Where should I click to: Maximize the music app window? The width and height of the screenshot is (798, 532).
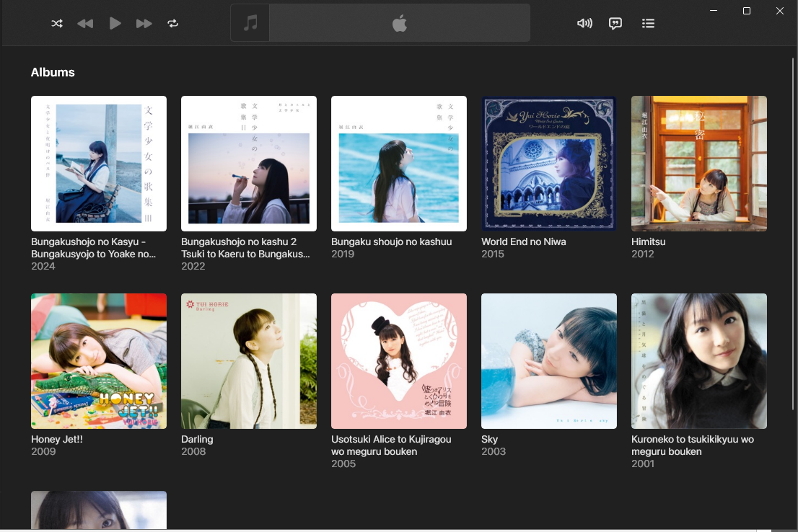[x=747, y=11]
